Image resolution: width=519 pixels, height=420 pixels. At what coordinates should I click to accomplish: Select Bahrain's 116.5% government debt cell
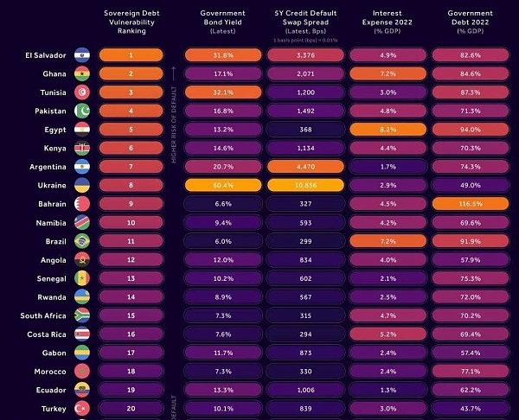471,204
